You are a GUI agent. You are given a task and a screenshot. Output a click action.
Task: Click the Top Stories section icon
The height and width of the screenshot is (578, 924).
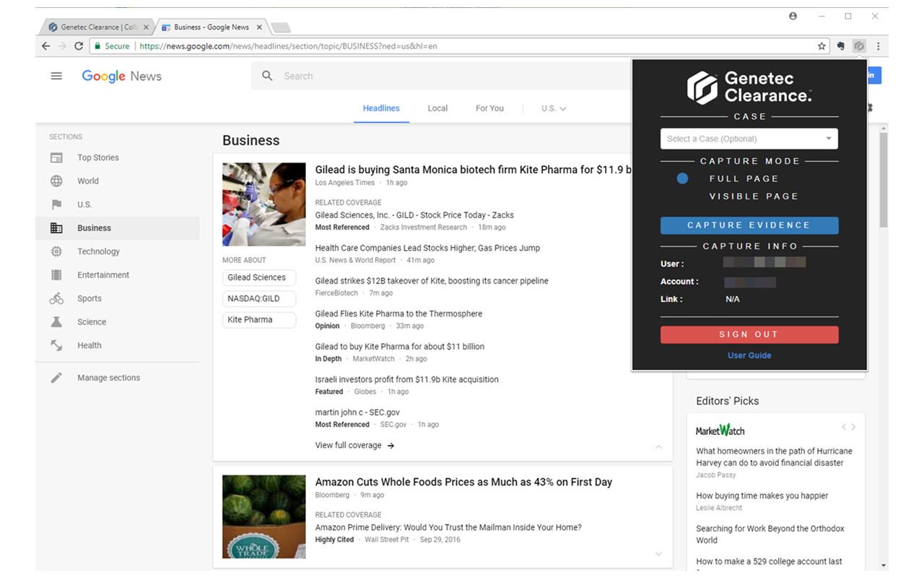pyautogui.click(x=56, y=158)
